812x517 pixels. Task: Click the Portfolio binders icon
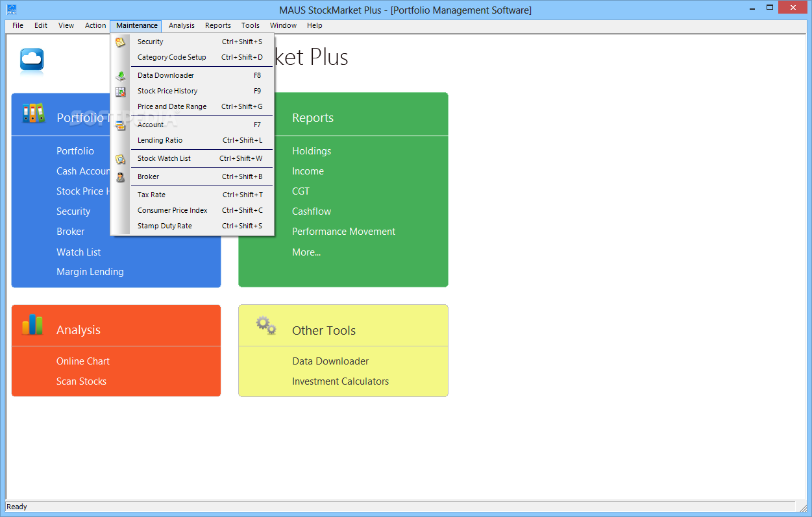(x=33, y=114)
